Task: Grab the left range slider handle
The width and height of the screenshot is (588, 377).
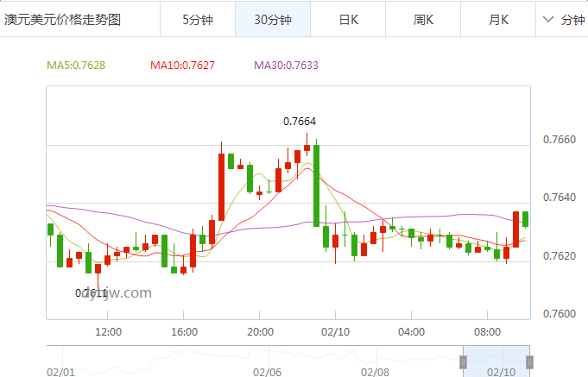Action: (x=463, y=362)
